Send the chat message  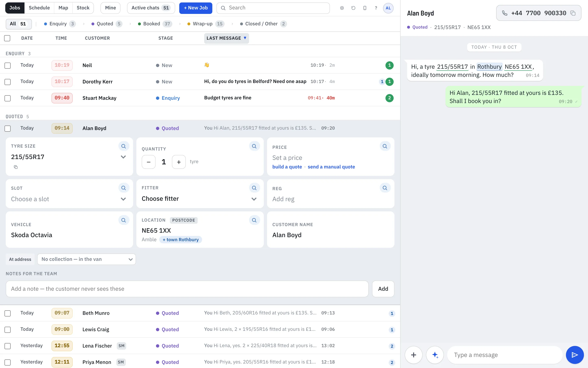click(x=575, y=355)
